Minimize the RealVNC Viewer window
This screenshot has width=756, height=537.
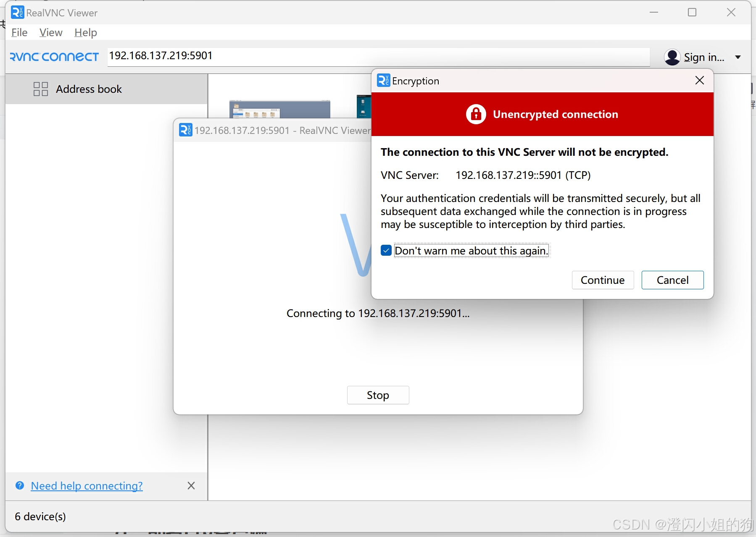coord(653,13)
